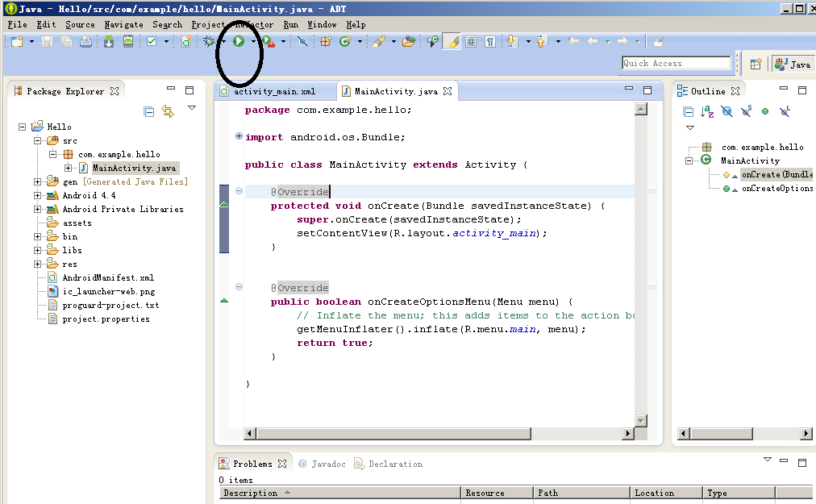Image resolution: width=816 pixels, height=504 pixels.
Task: Open the Android SDK Manager icon
Action: click(109, 41)
